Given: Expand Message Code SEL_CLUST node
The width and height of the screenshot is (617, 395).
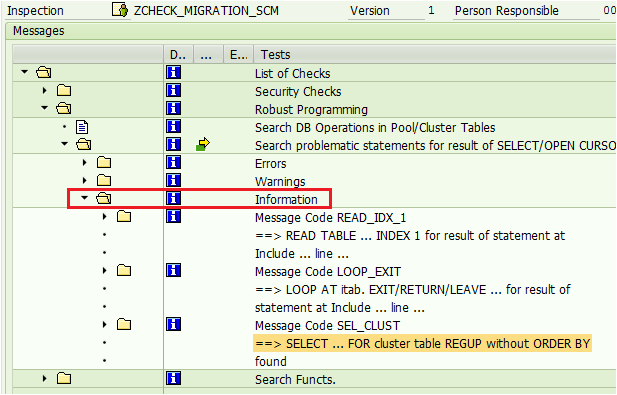Looking at the screenshot, I should coord(105,324).
